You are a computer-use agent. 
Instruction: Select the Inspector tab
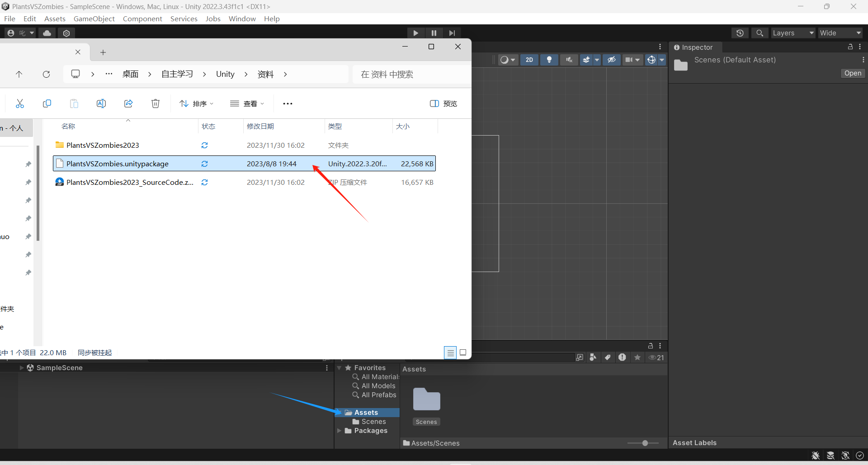click(x=694, y=47)
